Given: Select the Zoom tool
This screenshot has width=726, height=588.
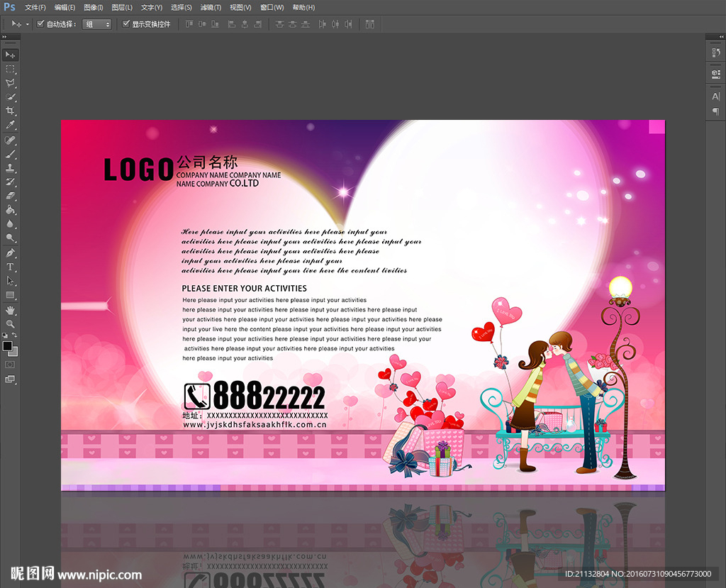Looking at the screenshot, I should click(x=10, y=324).
